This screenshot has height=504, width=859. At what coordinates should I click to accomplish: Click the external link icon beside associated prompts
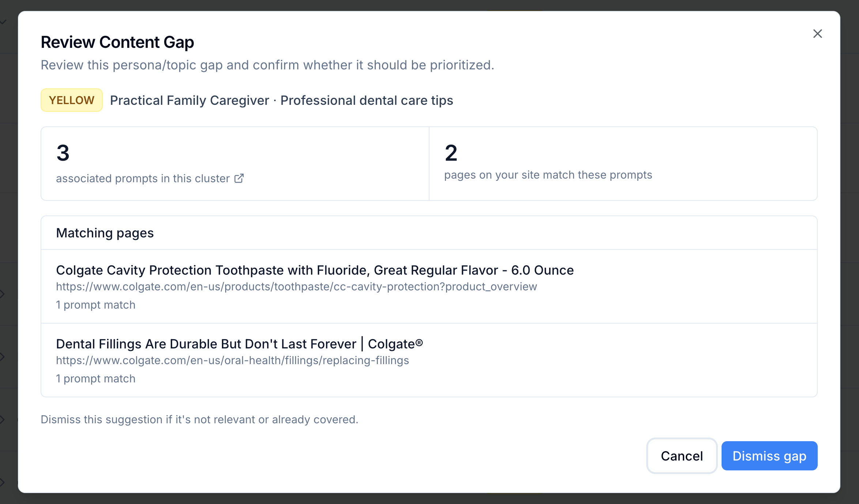pos(239,178)
